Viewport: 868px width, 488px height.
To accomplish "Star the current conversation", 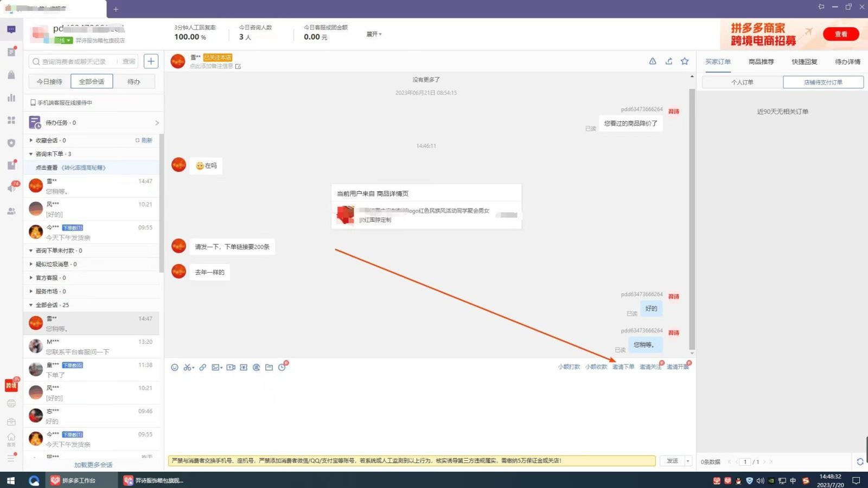I will point(685,61).
